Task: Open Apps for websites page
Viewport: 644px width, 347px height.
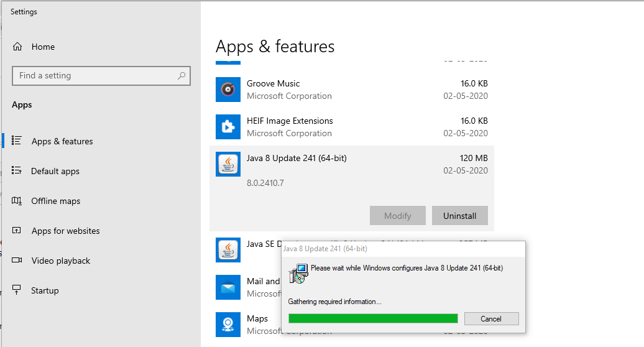Action: [65, 231]
